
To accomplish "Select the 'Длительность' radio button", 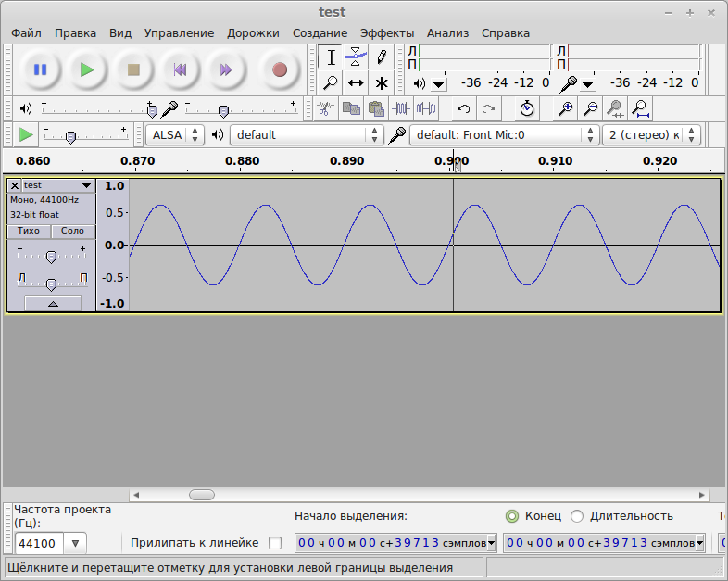I will [x=577, y=516].
